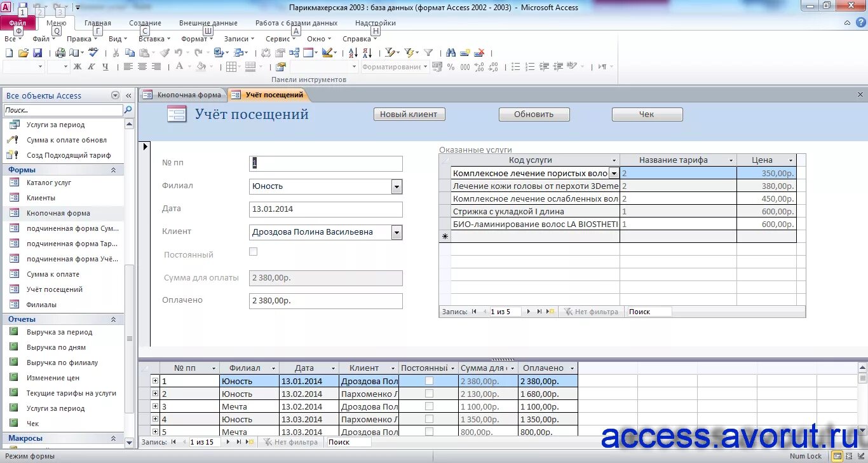Toggle Постоянный checkbox in datasheet row 4
The image size is (868, 463).
pos(429,419)
